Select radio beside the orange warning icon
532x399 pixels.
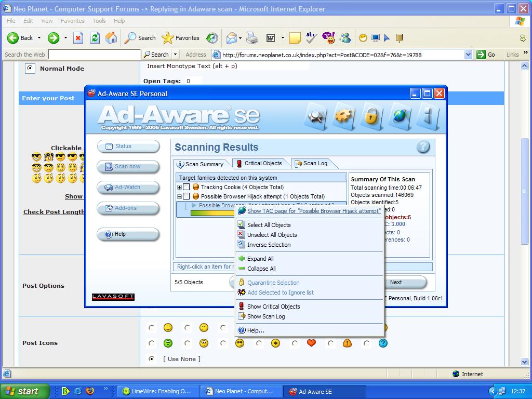pos(330,343)
